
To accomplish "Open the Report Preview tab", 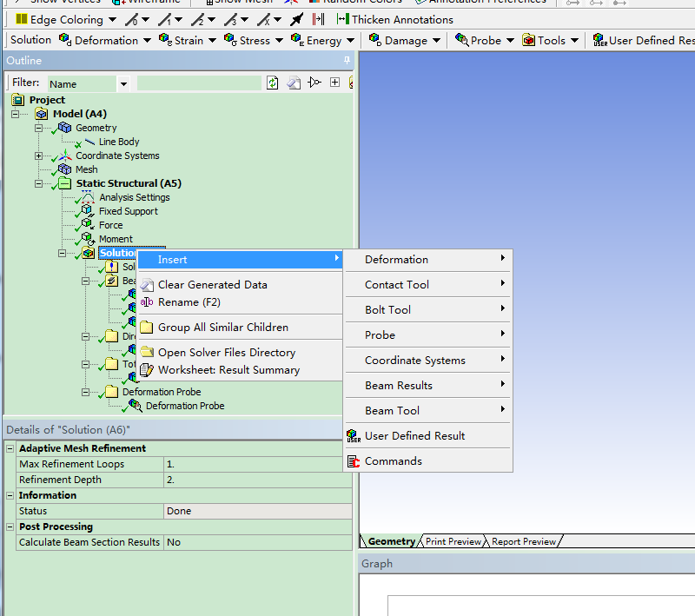I will (x=523, y=541).
